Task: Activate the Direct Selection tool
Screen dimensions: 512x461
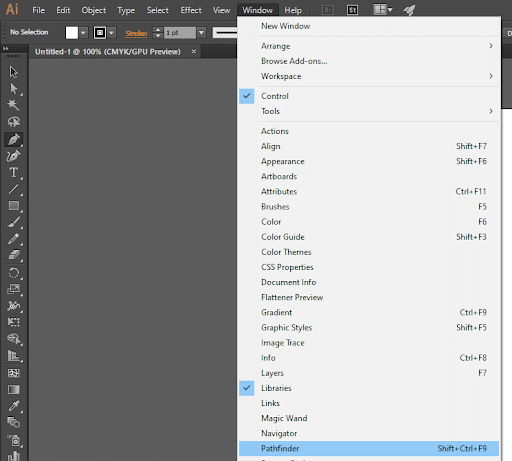Action: pos(14,89)
